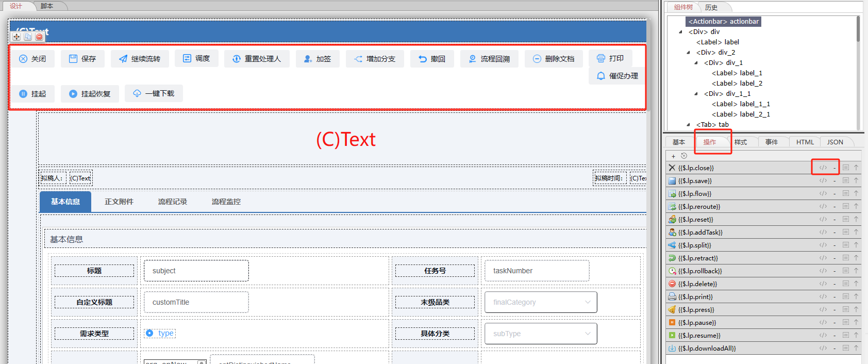Open the 组件树 tab
The image size is (868, 364).
coord(683,7)
